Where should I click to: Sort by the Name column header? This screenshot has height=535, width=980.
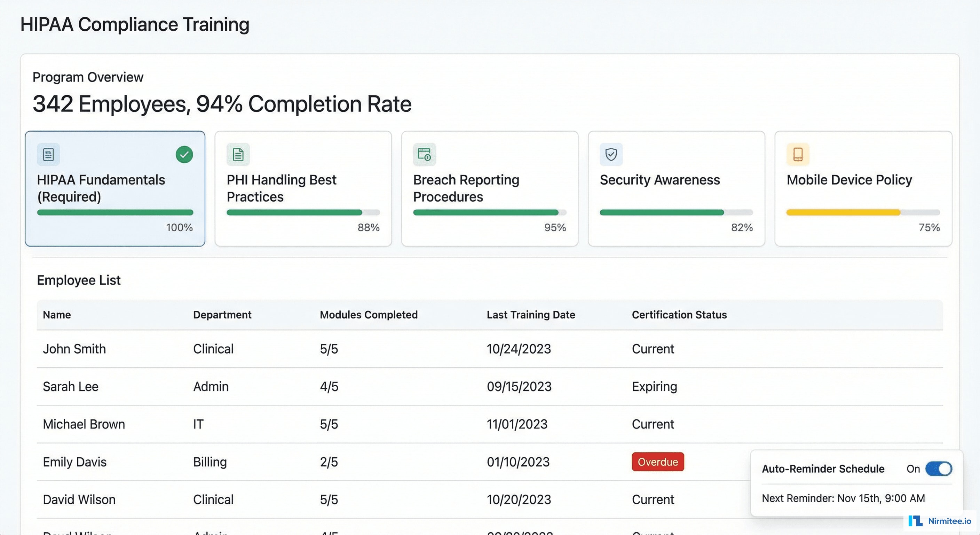click(x=56, y=315)
